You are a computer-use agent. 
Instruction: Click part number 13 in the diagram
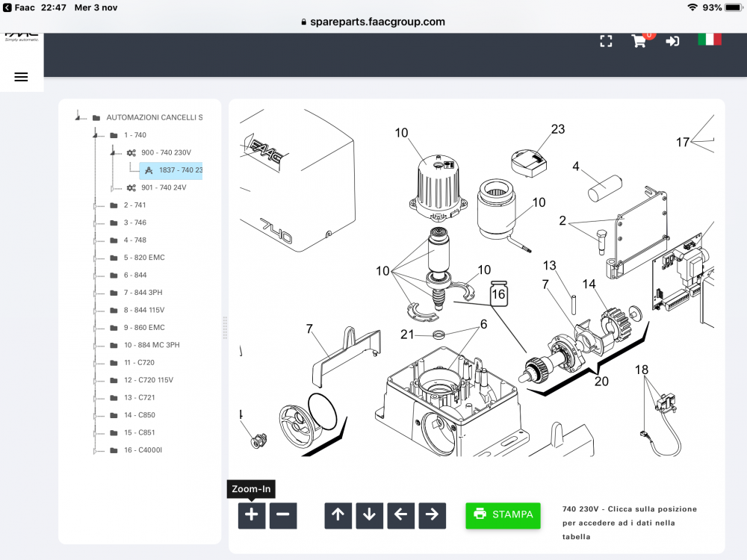pos(549,265)
